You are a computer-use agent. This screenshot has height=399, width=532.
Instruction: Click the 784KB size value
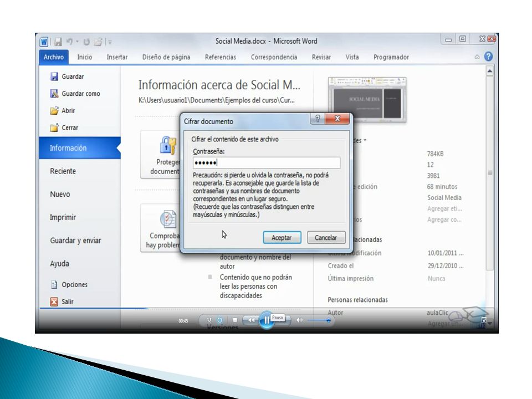(436, 154)
